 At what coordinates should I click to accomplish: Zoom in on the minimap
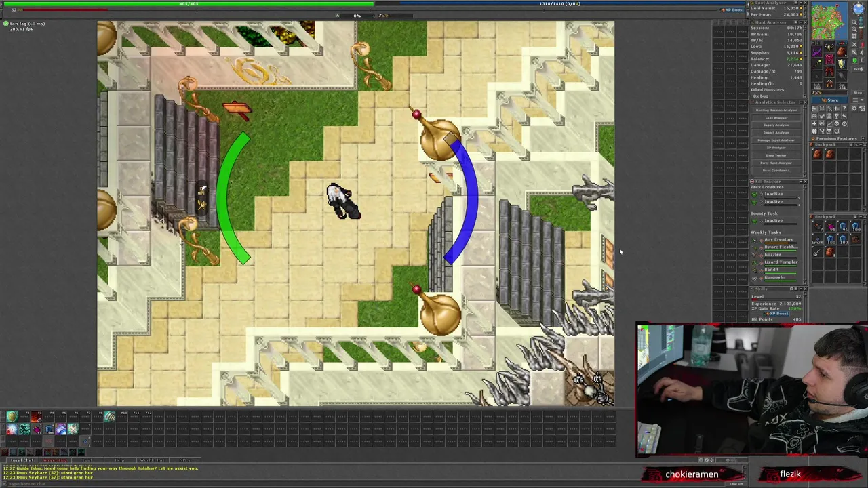click(854, 29)
